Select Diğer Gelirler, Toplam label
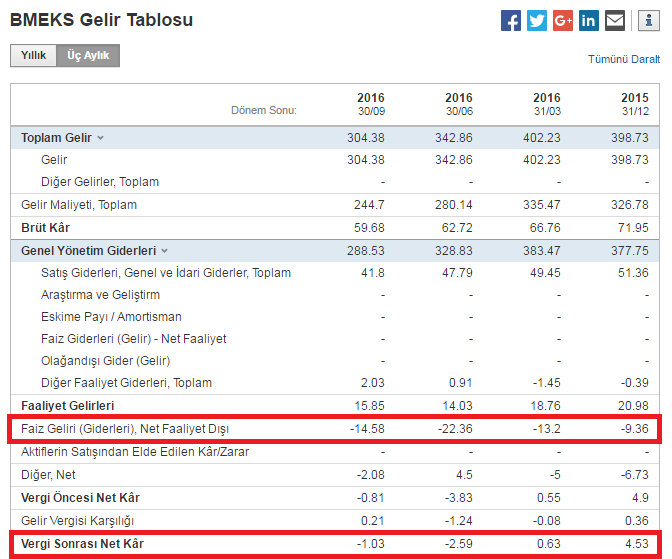Viewport: 672px width, 559px height. [100, 182]
